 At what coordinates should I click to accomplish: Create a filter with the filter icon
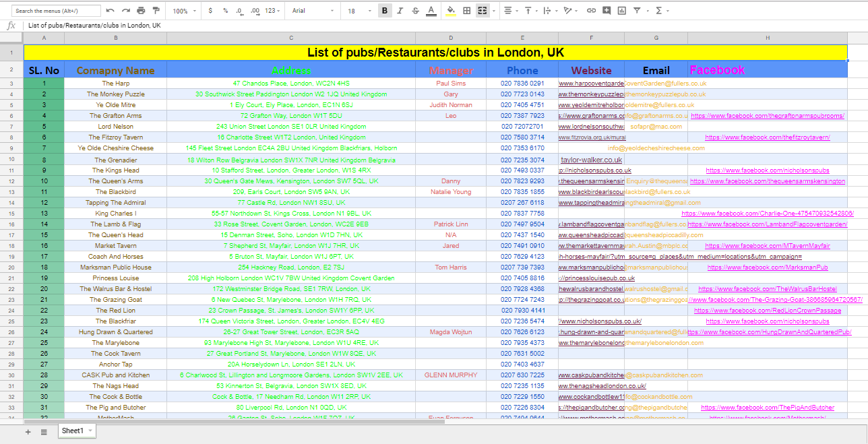[637, 10]
